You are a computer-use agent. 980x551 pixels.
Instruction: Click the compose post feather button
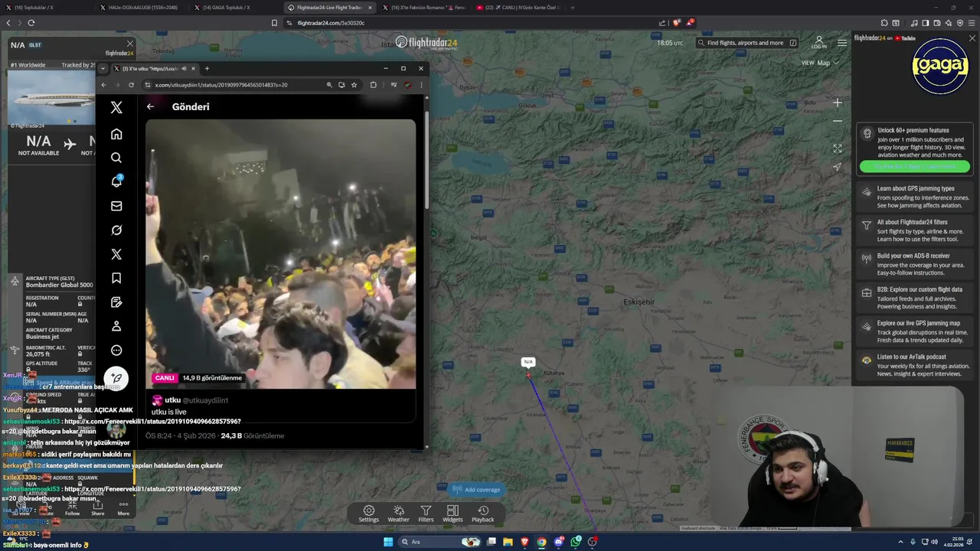point(116,378)
